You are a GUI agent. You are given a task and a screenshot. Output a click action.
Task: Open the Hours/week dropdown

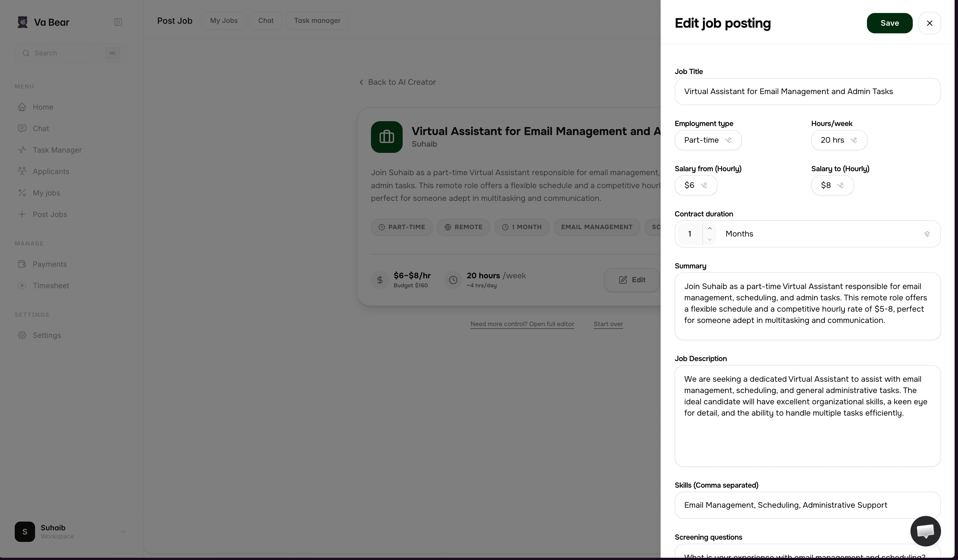pos(839,140)
